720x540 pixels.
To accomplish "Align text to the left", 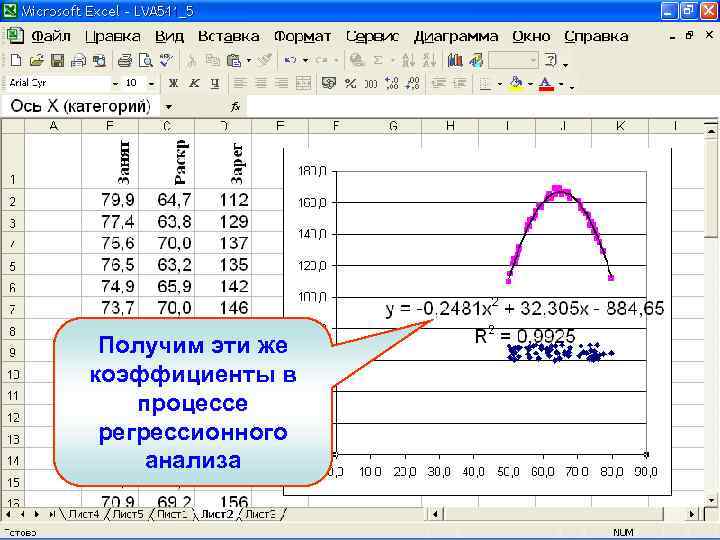I will pyautogui.click(x=240, y=83).
